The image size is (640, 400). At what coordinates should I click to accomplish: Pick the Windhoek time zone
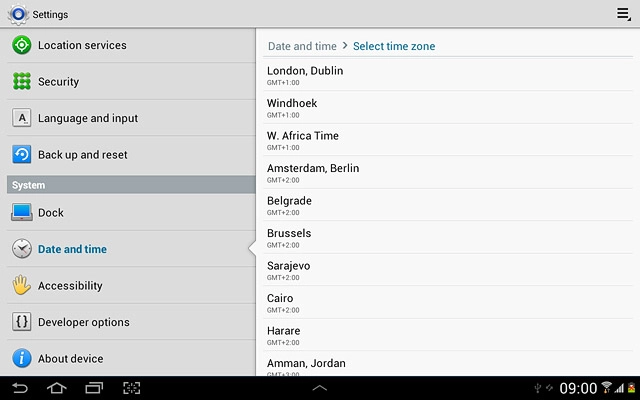(448, 108)
